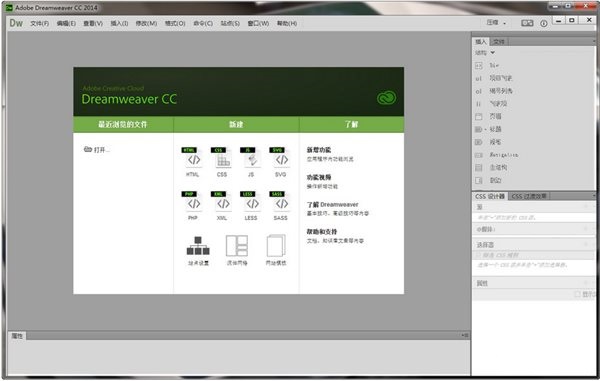Open the 帮助和支持 link
The width and height of the screenshot is (600, 381).
point(322,232)
